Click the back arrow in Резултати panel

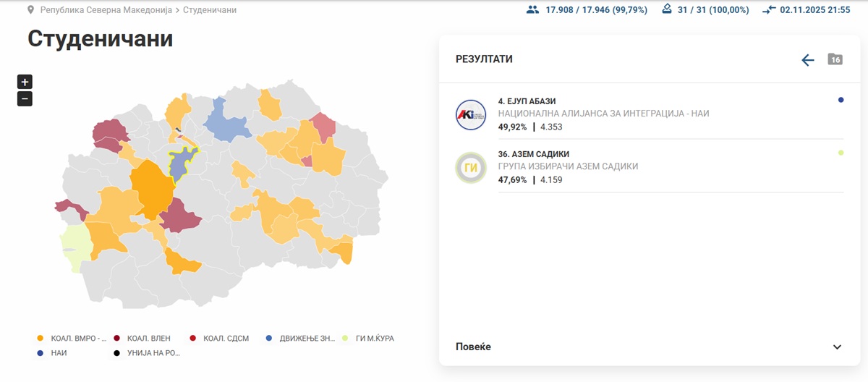click(808, 60)
